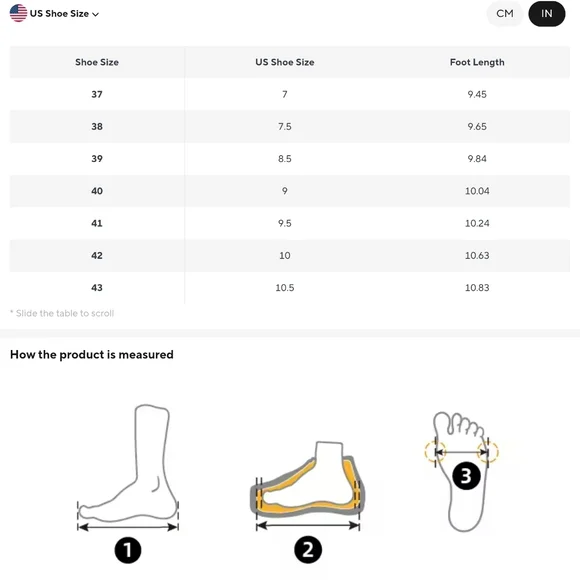Click the How the product is measured heading
The image size is (580, 580).
pos(92,354)
